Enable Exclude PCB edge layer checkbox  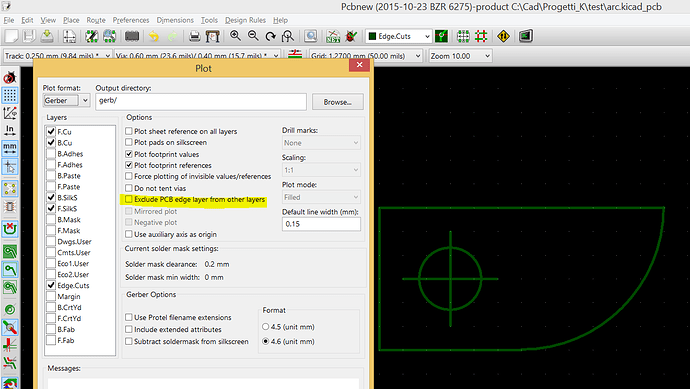(128, 199)
